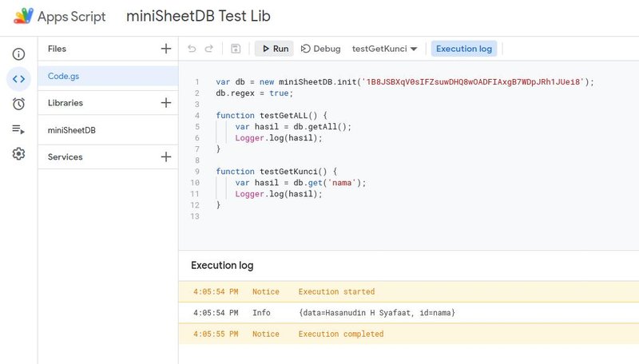Toggle the Execution log button

pos(464,49)
